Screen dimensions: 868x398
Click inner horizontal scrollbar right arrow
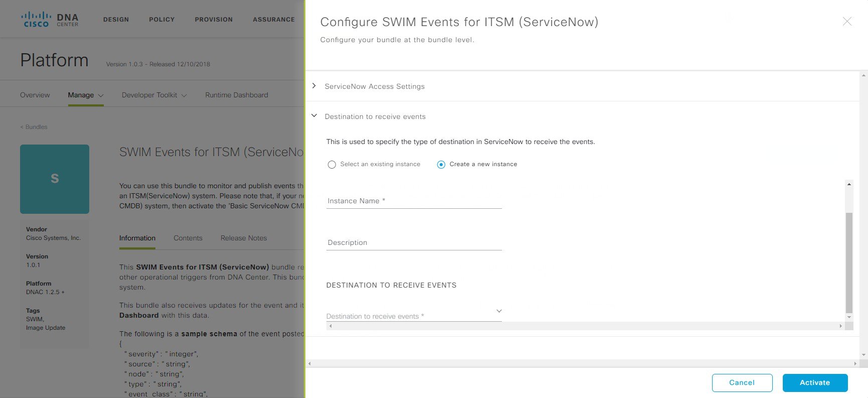point(841,326)
